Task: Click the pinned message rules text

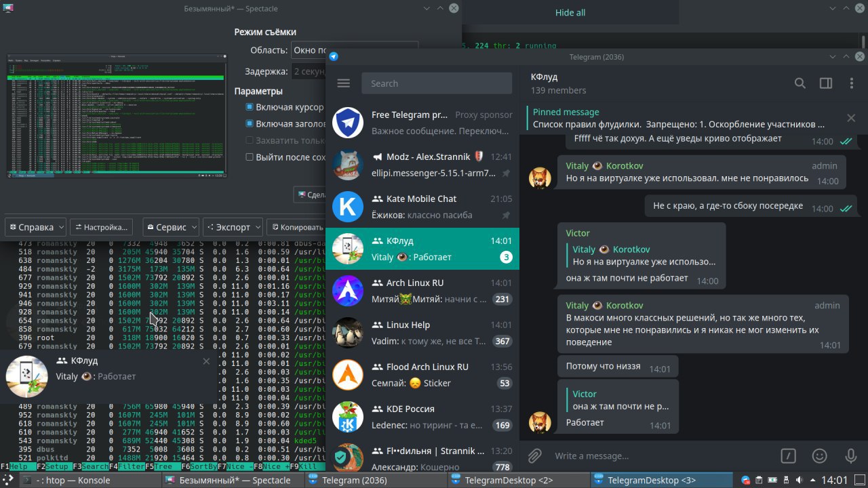Action: pyautogui.click(x=679, y=124)
